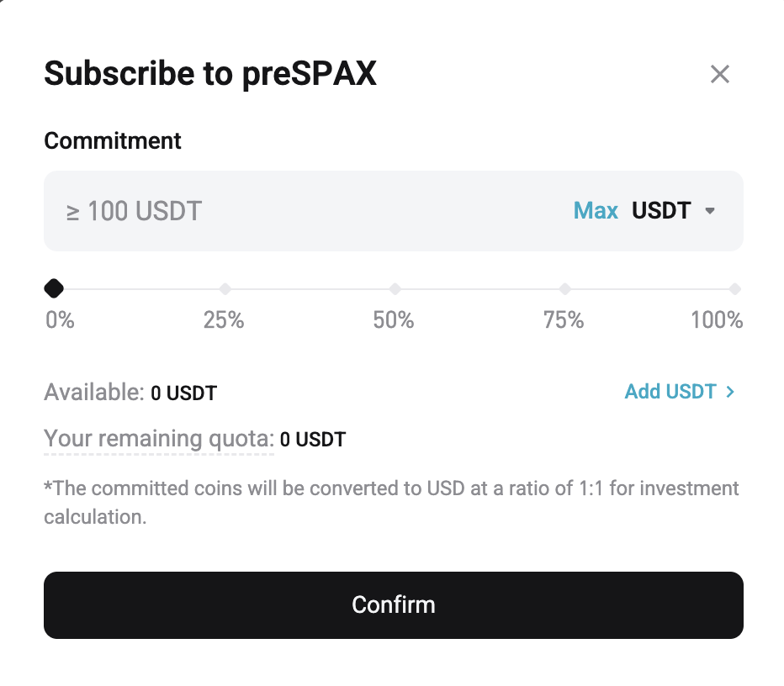Set the slider to the 100% diamond marker
784x686 pixels.
coord(734,289)
